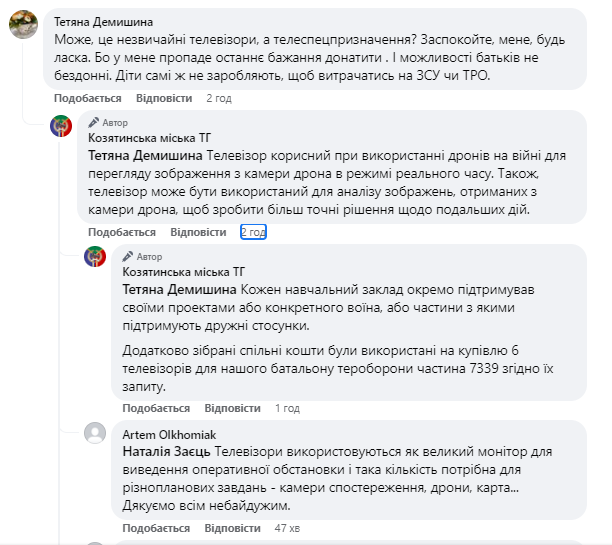Like Тетяна Демишина's top comment
The image size is (612, 545).
[88, 98]
